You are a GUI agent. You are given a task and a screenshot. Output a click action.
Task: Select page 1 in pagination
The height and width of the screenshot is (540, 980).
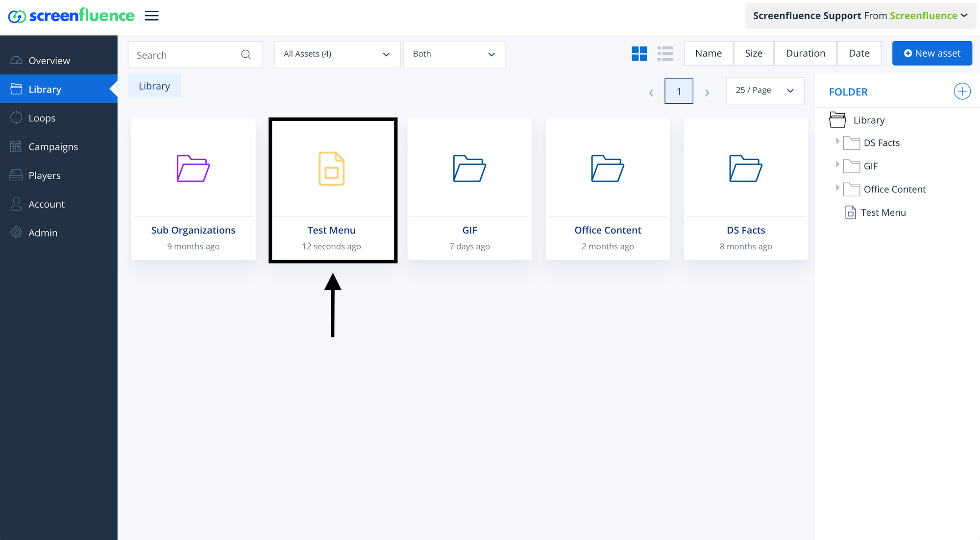click(679, 91)
